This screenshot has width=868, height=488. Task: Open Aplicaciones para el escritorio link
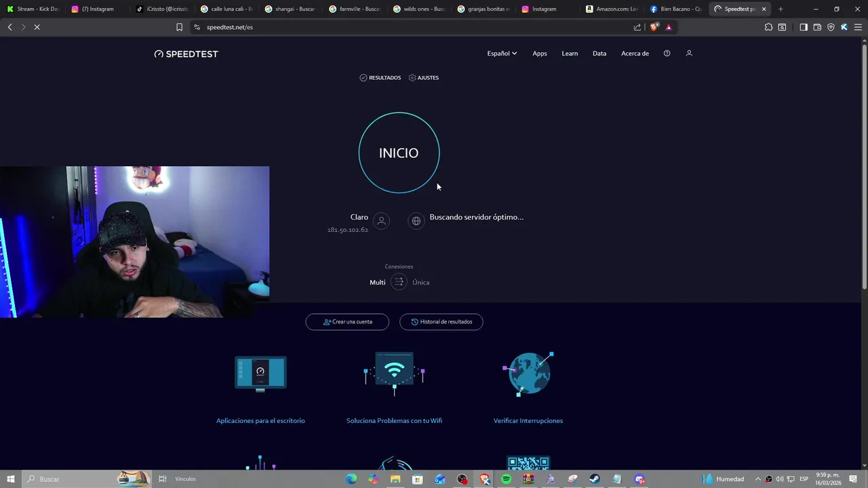260,421
